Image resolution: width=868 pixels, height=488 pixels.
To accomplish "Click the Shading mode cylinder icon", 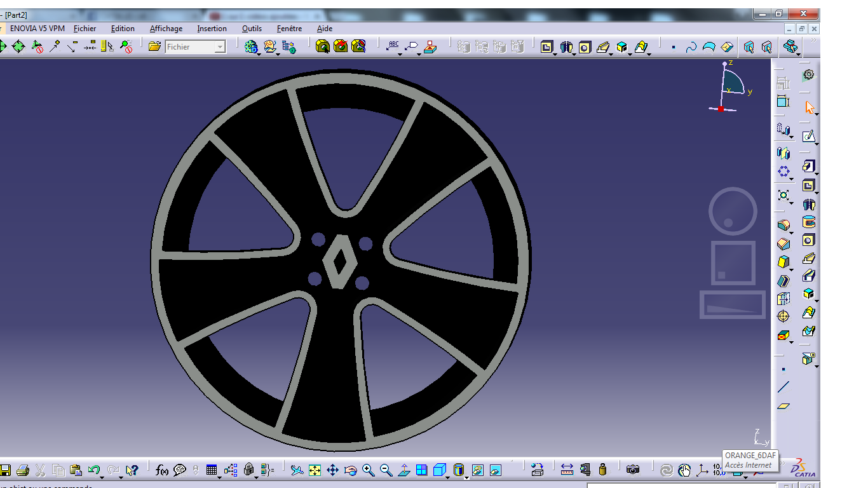I will point(459,470).
